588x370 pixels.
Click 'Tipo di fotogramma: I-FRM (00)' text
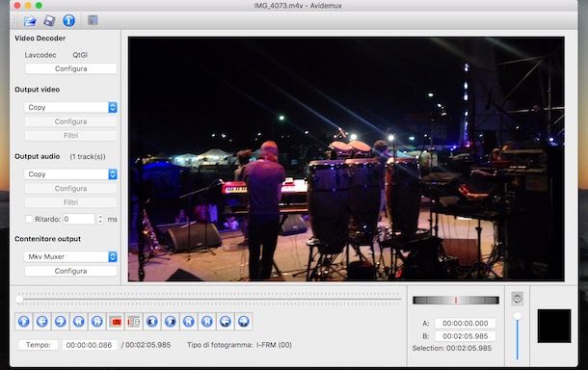239,345
